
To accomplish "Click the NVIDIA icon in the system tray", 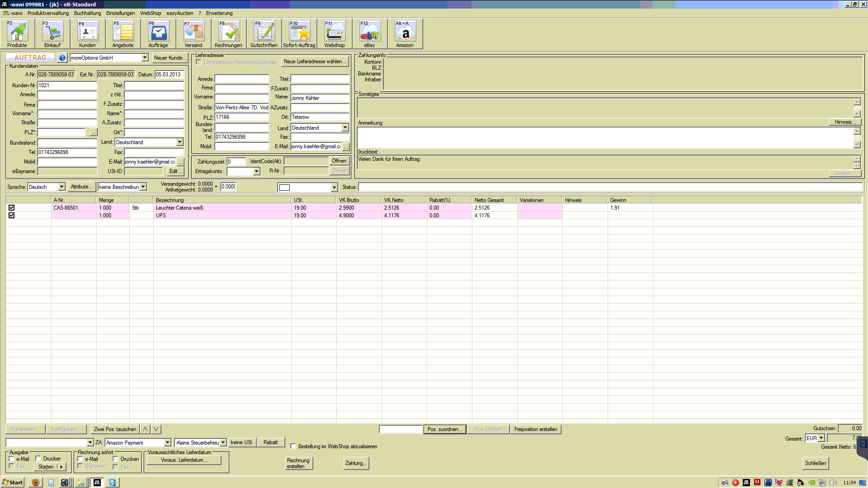I will (x=811, y=483).
